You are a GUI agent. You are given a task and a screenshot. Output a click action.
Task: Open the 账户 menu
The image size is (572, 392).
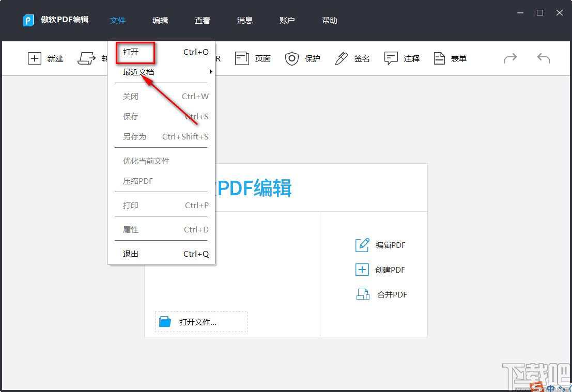287,21
